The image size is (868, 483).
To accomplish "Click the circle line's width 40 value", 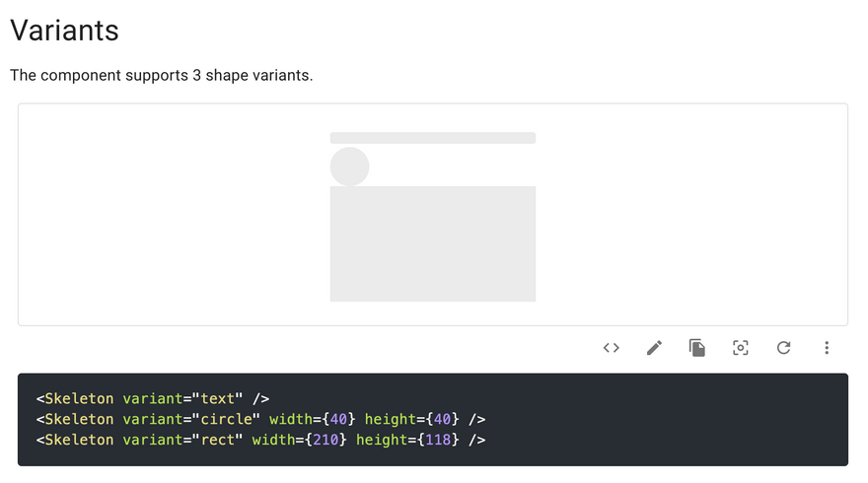I will click(x=329, y=419).
